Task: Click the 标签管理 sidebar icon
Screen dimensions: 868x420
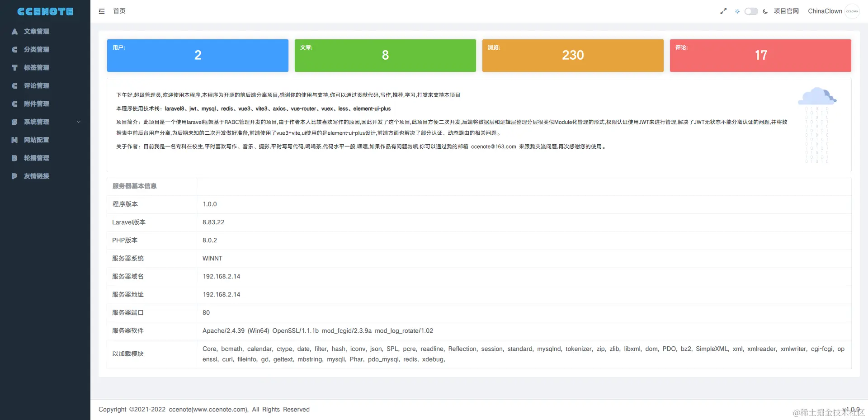Action: pyautogui.click(x=14, y=67)
